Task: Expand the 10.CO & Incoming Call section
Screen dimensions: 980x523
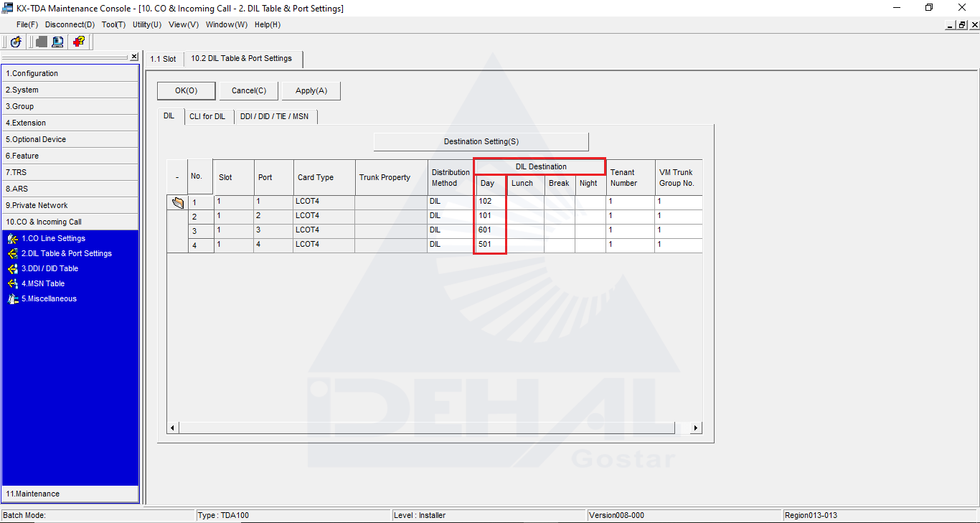Action: [70, 222]
